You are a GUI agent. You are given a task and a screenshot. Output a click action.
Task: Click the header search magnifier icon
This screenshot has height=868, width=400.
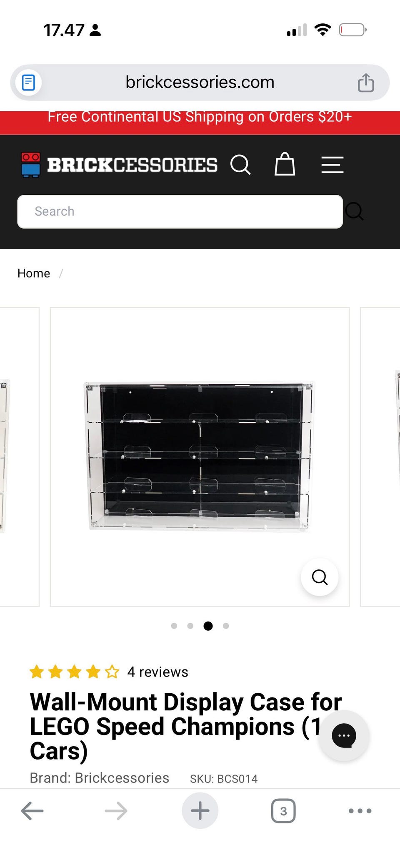click(240, 165)
